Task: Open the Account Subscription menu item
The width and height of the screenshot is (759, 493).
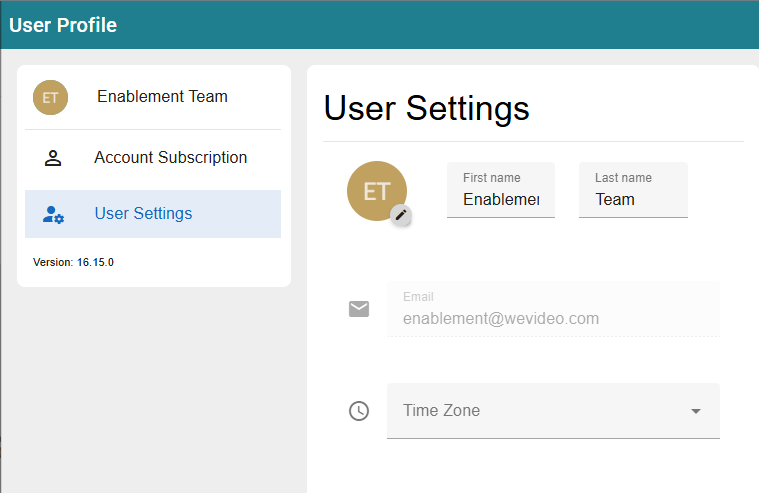Action: (x=153, y=158)
